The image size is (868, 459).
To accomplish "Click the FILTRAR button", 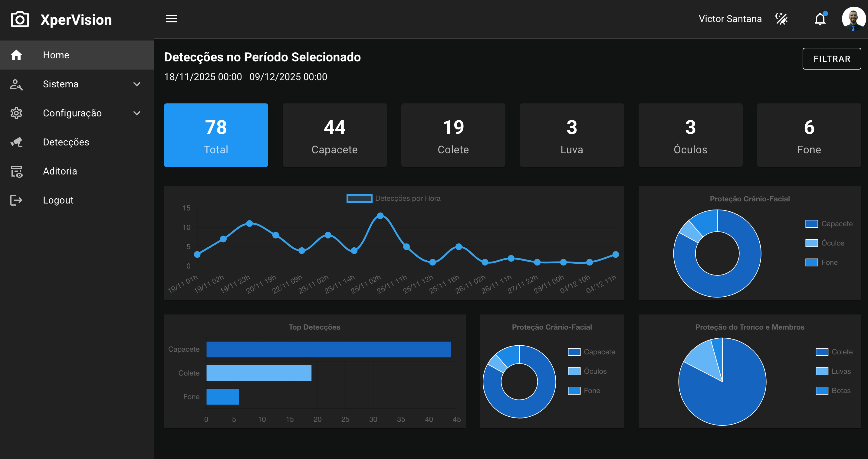I will (x=832, y=59).
